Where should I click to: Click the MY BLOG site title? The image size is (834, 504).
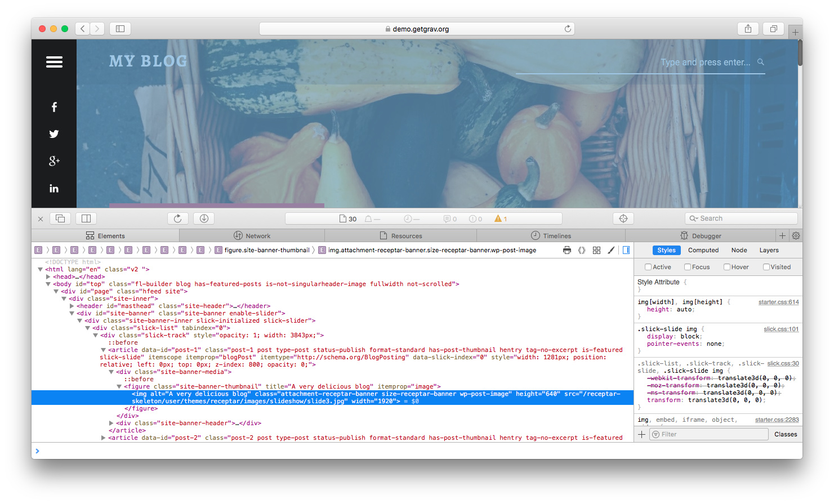pos(148,61)
